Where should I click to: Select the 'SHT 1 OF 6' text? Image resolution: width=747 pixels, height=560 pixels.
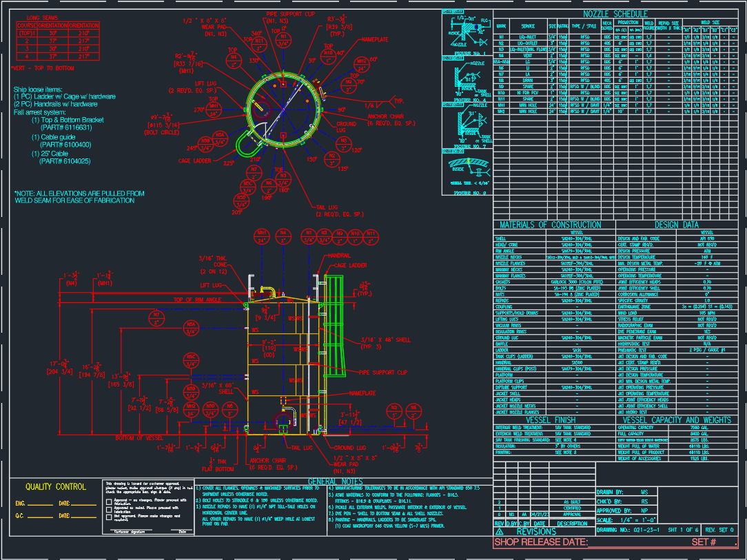[x=683, y=530]
